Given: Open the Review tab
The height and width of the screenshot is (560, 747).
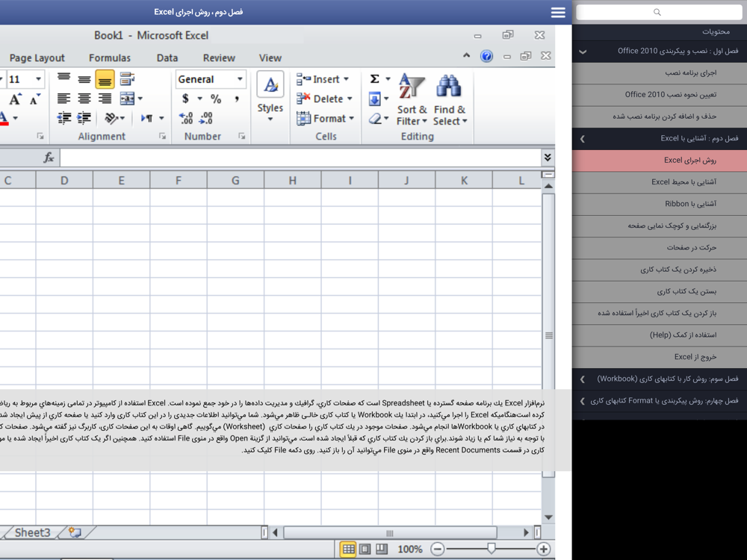Looking at the screenshot, I should [219, 57].
